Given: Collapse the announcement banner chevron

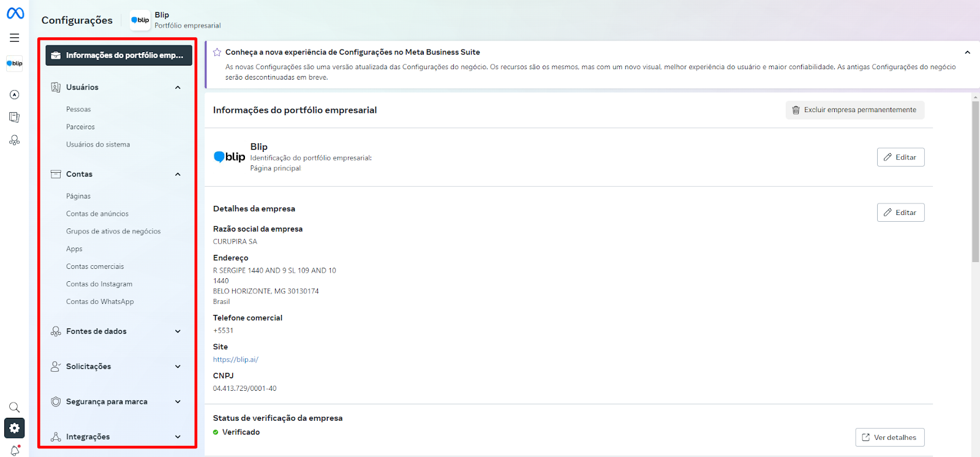Looking at the screenshot, I should click(967, 53).
